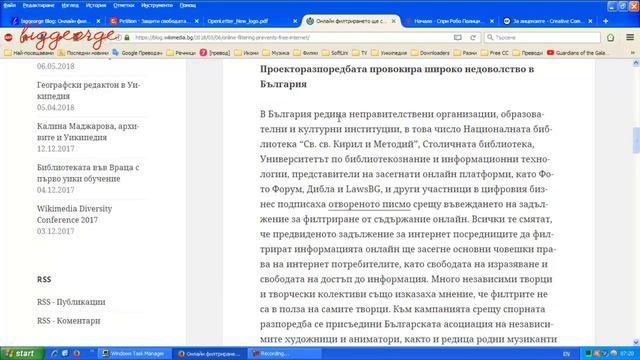640x360 pixels.
Task: Click the Търсене search field
Action: pos(543,38)
